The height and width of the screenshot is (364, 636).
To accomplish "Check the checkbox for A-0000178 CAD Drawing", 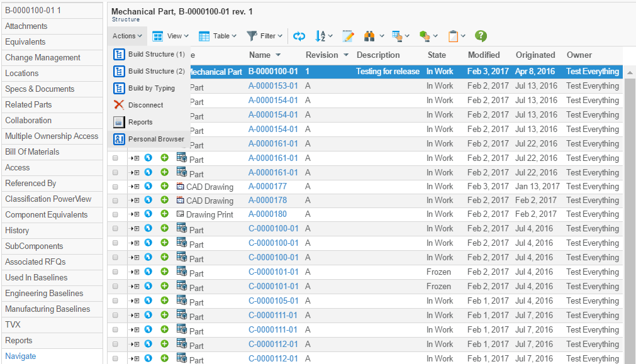I will [x=115, y=201].
